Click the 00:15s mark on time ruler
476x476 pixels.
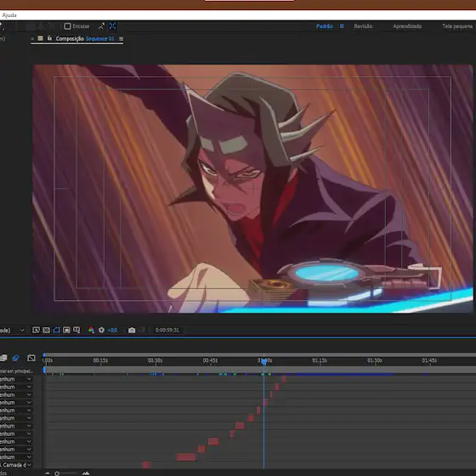tap(100, 360)
